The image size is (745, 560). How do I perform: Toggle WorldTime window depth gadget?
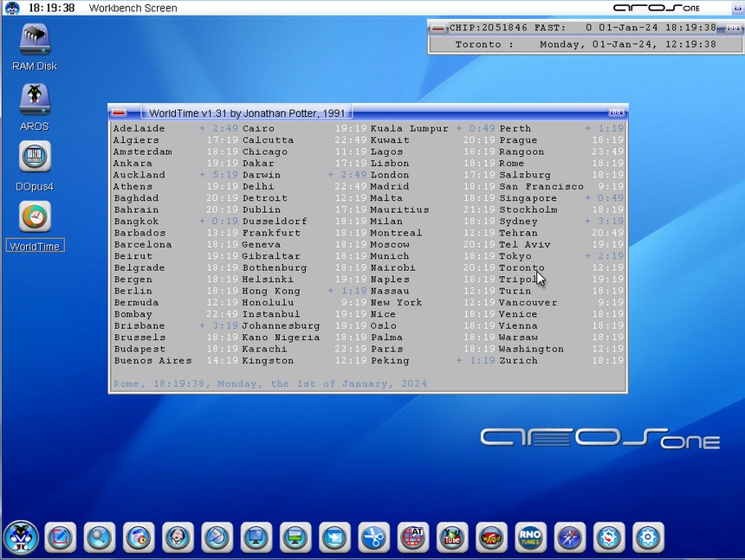click(616, 113)
